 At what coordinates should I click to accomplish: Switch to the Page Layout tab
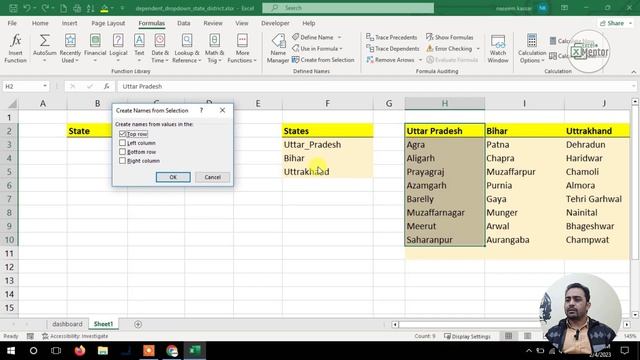coord(108,23)
